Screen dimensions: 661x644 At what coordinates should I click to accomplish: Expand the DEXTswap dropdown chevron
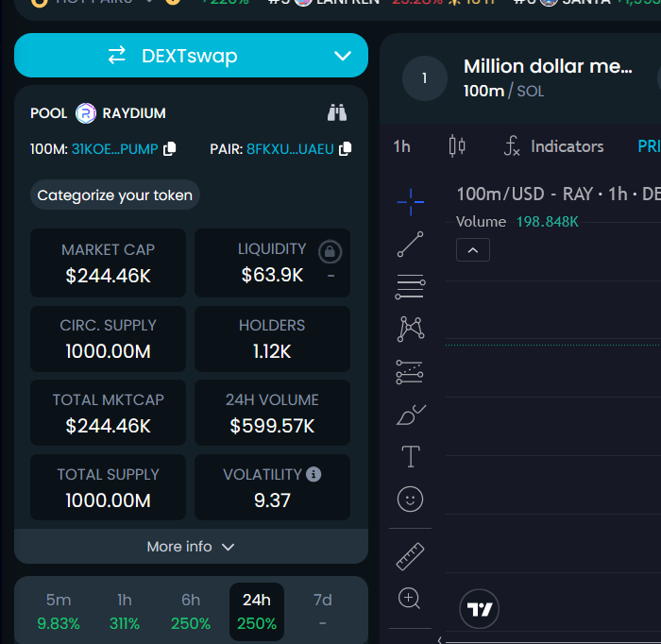[x=342, y=56]
